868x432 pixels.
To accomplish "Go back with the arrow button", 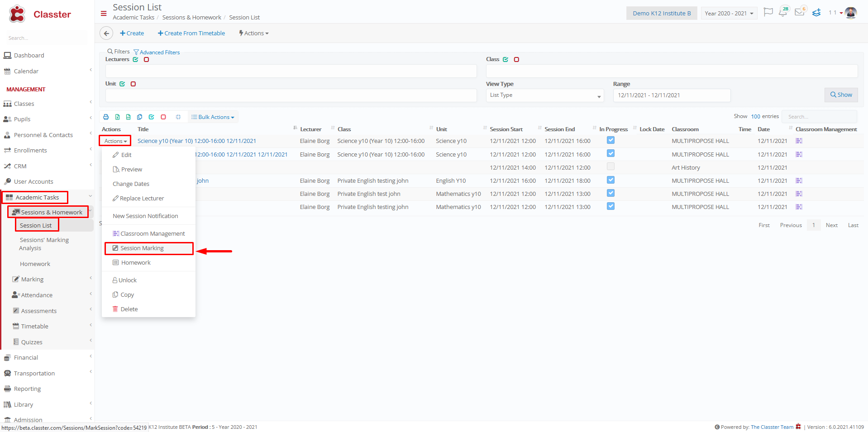I will click(106, 33).
